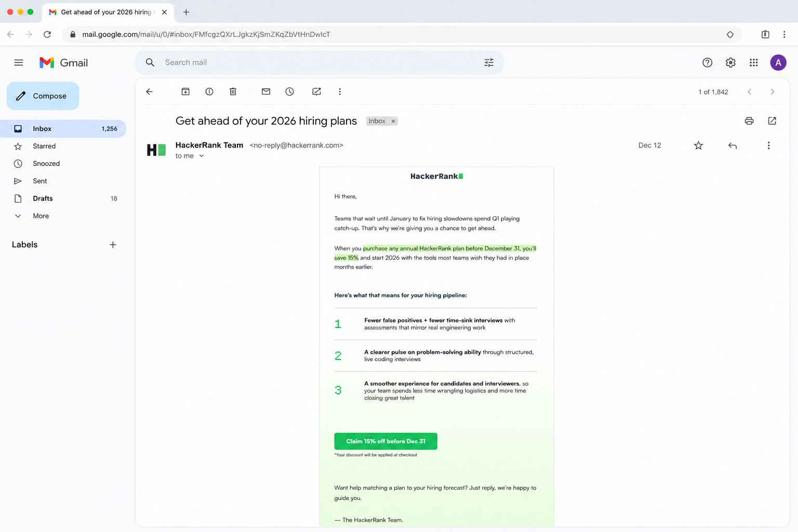Screen dimensions: 798x532
Task: Click the highlighted 'save 15%' text
Action: pos(347,258)
